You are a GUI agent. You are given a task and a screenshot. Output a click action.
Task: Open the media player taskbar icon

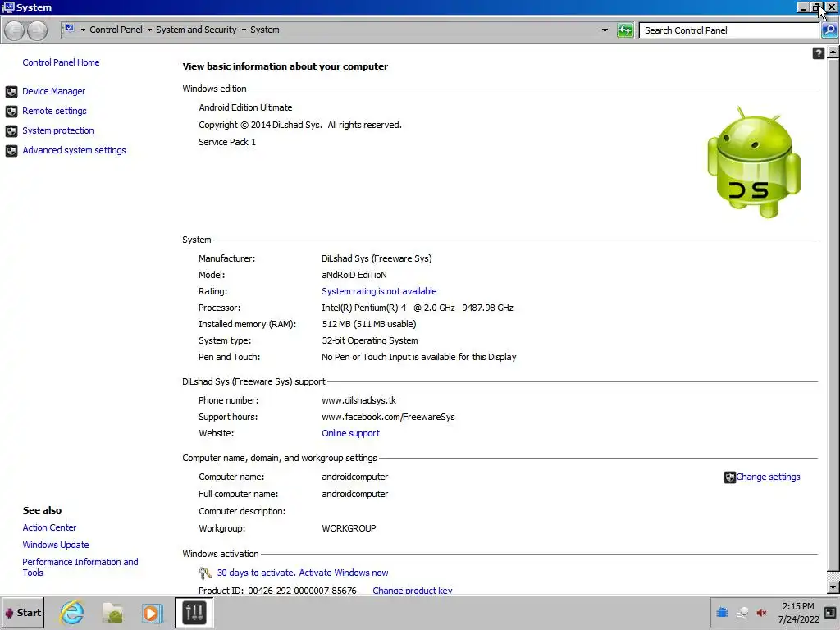(152, 613)
